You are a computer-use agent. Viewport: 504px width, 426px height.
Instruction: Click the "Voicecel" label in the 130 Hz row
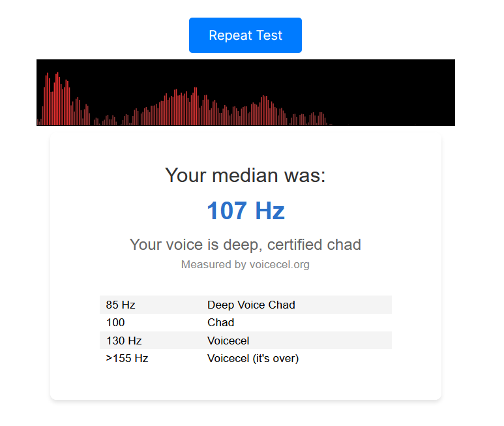pyautogui.click(x=228, y=341)
